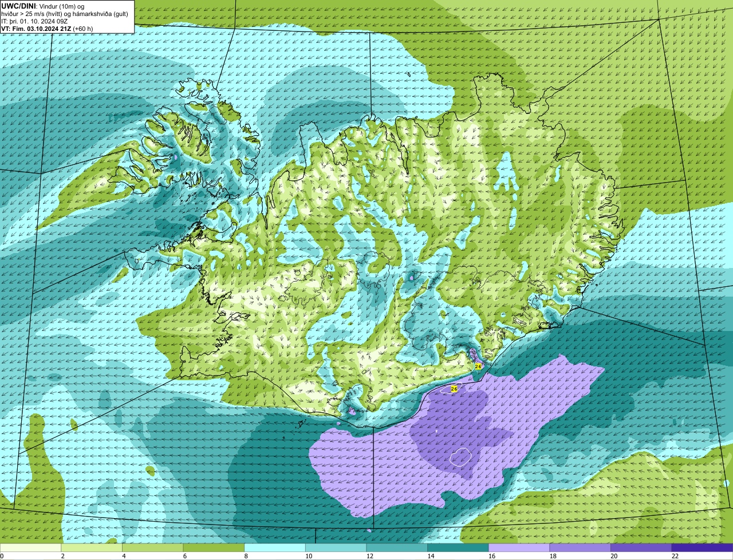Click the 18–20 m/s purple legend swatch
This screenshot has width=733, height=560.
pyautogui.click(x=580, y=547)
